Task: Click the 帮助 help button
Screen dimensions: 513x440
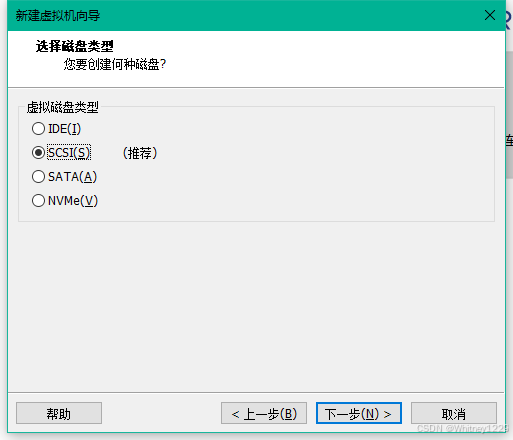Action: click(x=59, y=413)
